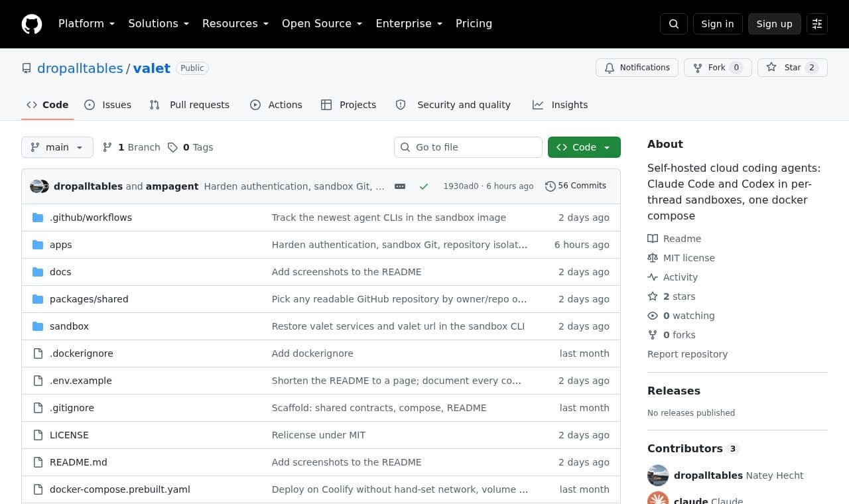Image resolution: width=849 pixels, height=504 pixels.
Task: Click the Go to file search field
Action: 468,147
